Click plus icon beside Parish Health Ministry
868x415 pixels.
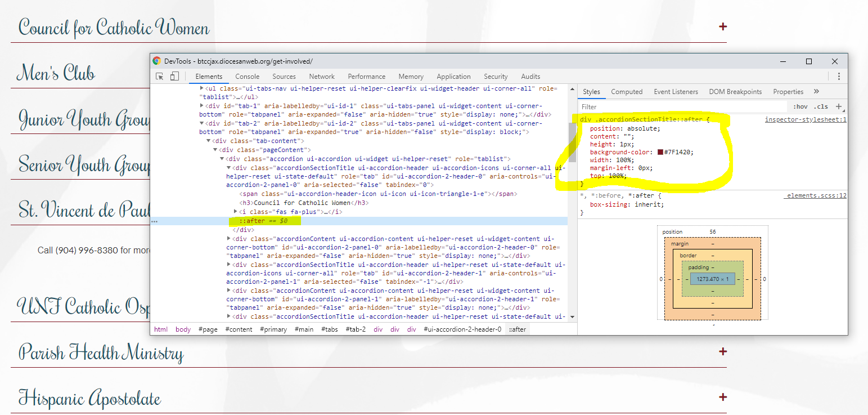click(723, 351)
